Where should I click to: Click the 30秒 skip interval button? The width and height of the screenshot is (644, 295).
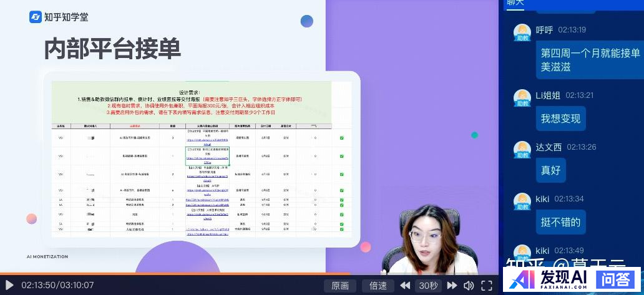(x=428, y=286)
